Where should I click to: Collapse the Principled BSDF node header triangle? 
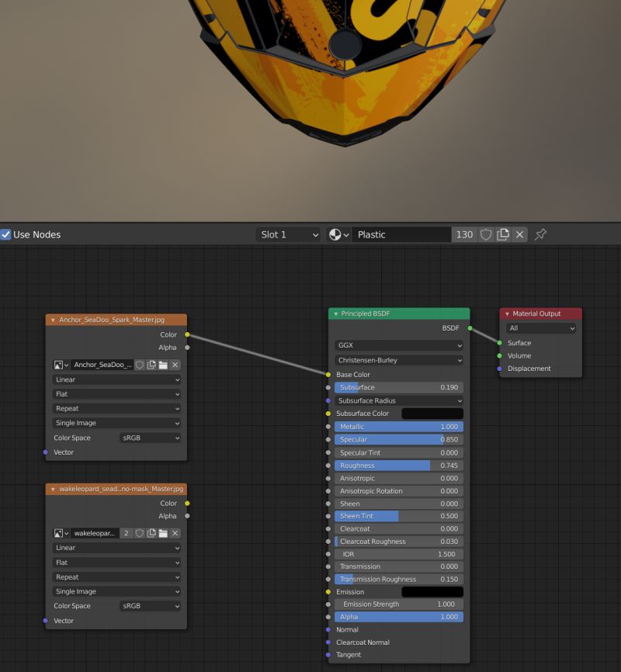(335, 313)
